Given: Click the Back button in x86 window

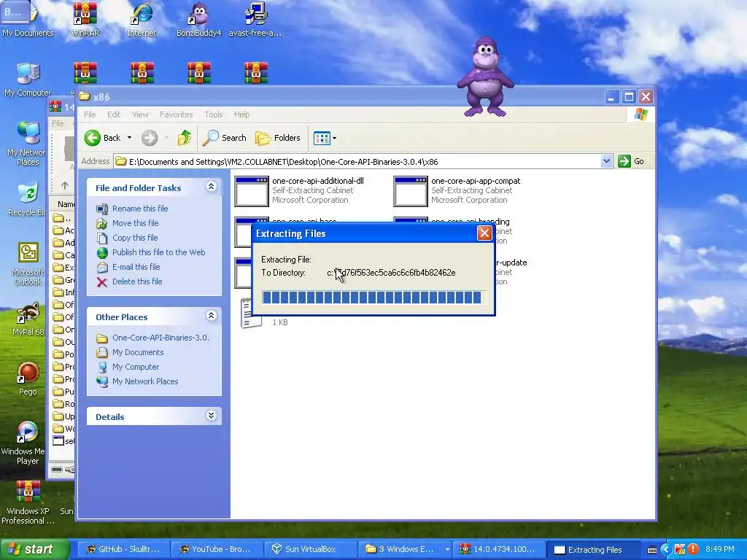Looking at the screenshot, I should pyautogui.click(x=103, y=138).
